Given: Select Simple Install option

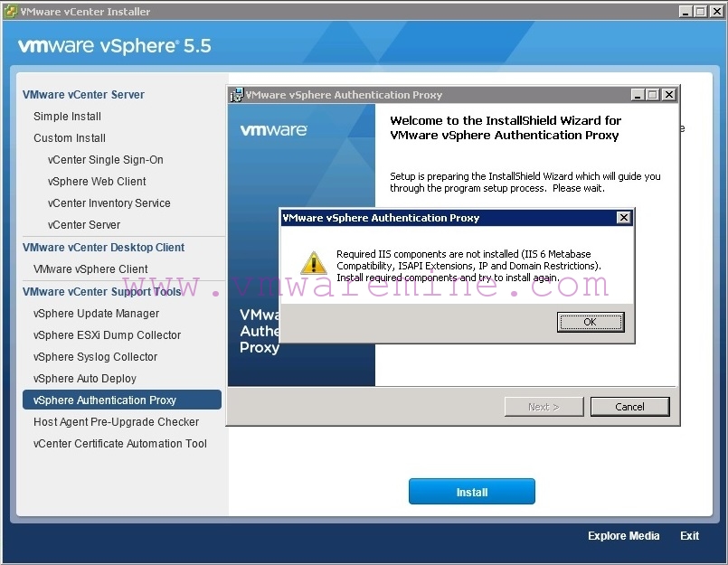Looking at the screenshot, I should [67, 117].
